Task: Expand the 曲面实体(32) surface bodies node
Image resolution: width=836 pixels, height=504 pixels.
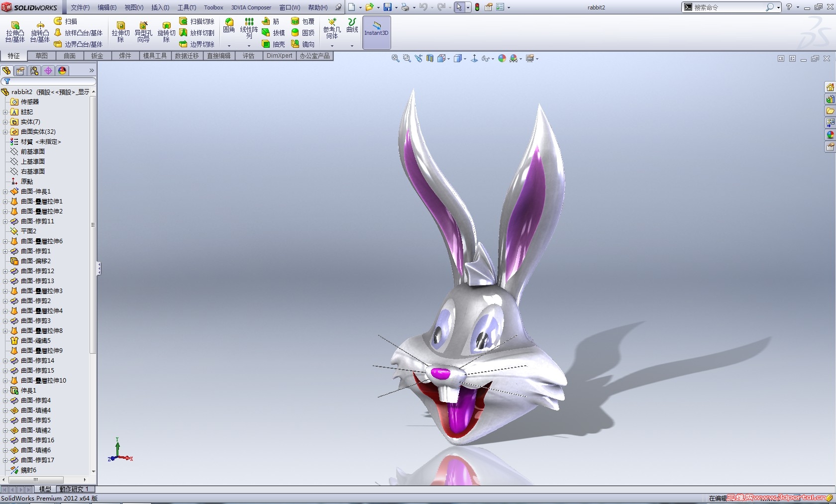Action: point(5,132)
